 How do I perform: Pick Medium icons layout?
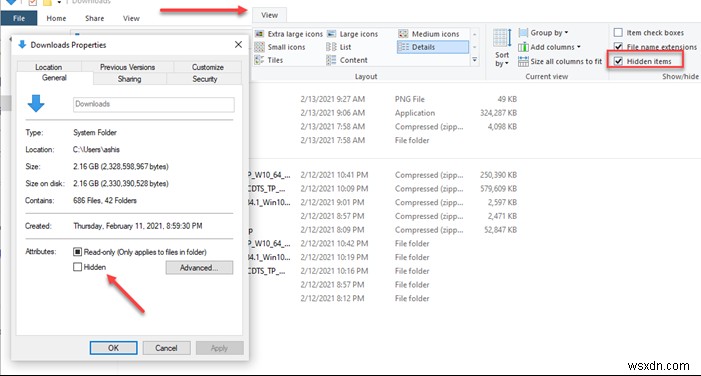pos(429,34)
